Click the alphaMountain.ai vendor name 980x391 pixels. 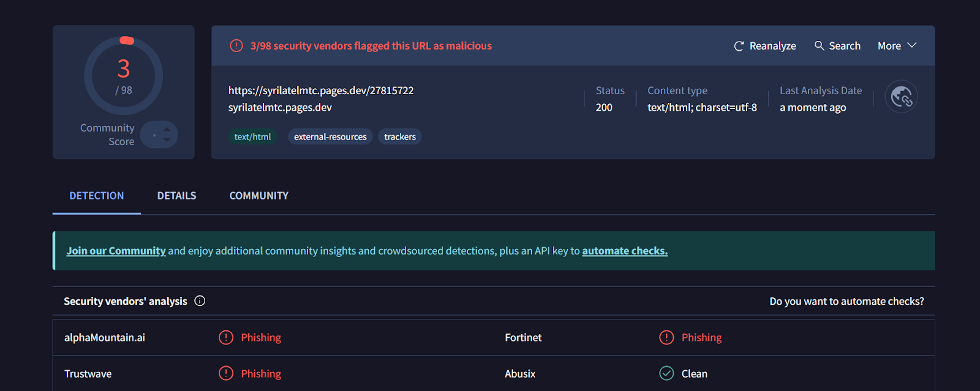click(x=105, y=338)
